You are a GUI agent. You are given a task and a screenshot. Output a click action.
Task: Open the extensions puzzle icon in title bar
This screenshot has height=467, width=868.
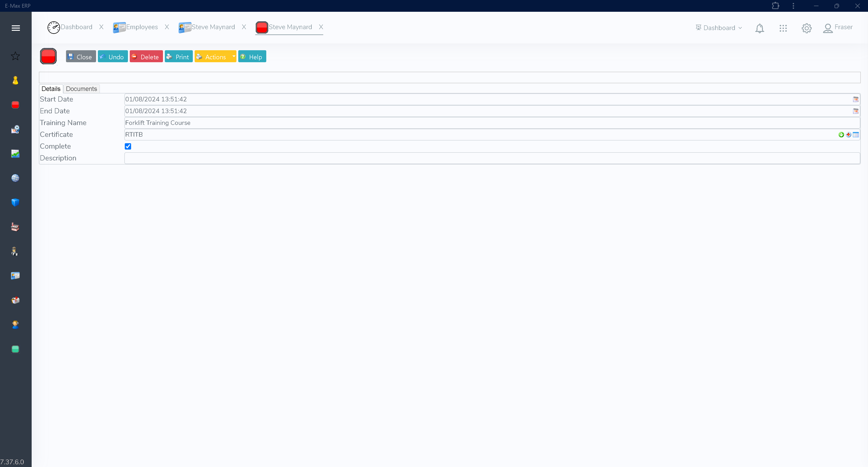[x=775, y=6]
